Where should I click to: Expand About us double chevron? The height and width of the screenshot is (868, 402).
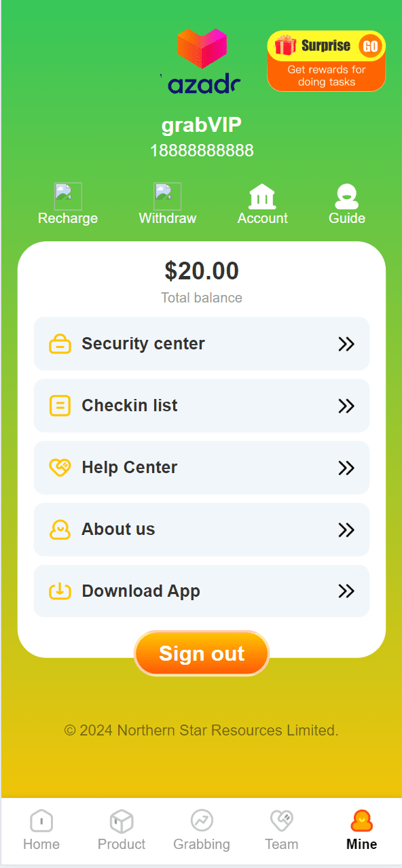coord(346,530)
